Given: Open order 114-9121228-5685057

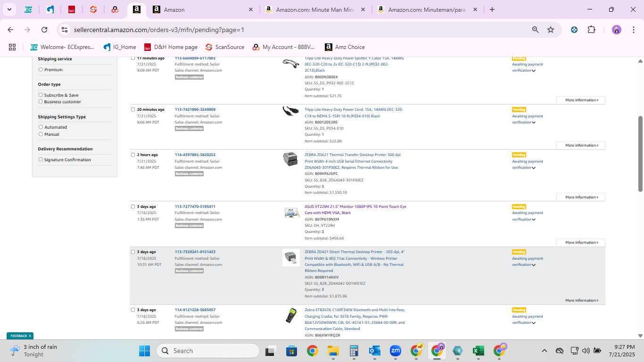Looking at the screenshot, I should tap(195, 310).
